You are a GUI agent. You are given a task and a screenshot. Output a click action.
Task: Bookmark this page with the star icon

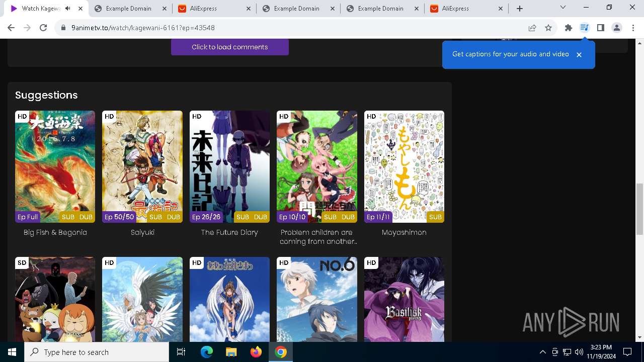548,28
